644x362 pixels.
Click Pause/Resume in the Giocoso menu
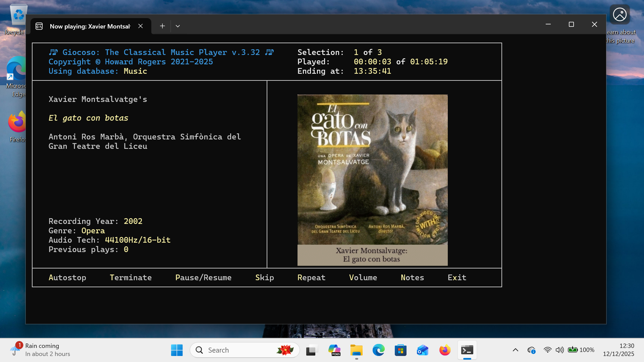203,278
